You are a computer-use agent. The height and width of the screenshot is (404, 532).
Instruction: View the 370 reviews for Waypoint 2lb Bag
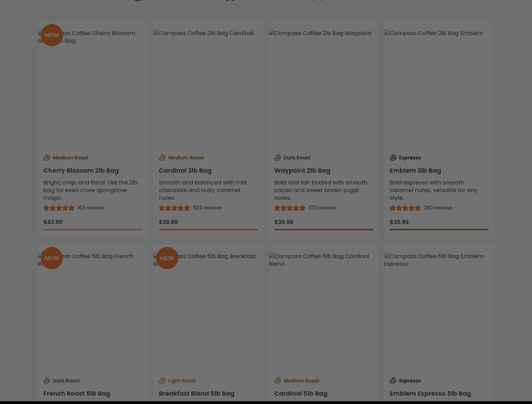pyautogui.click(x=322, y=208)
